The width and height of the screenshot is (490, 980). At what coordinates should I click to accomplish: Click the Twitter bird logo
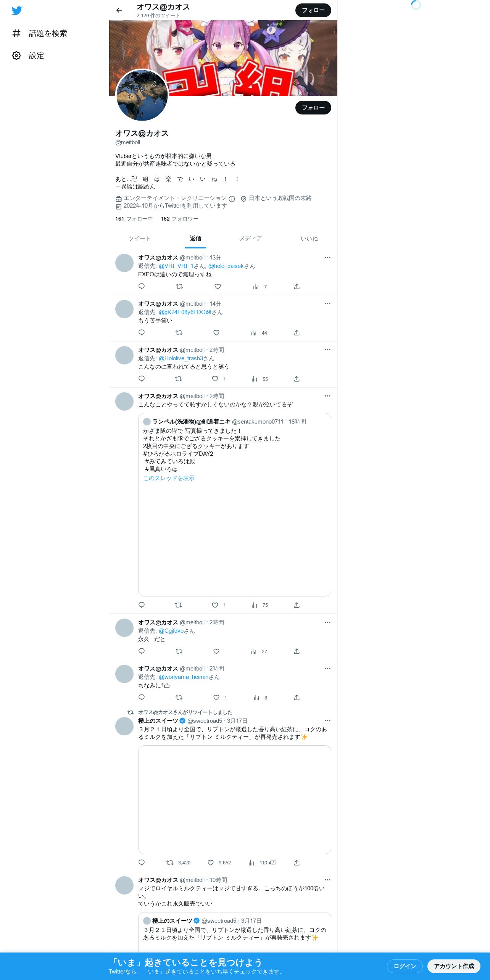click(x=17, y=11)
